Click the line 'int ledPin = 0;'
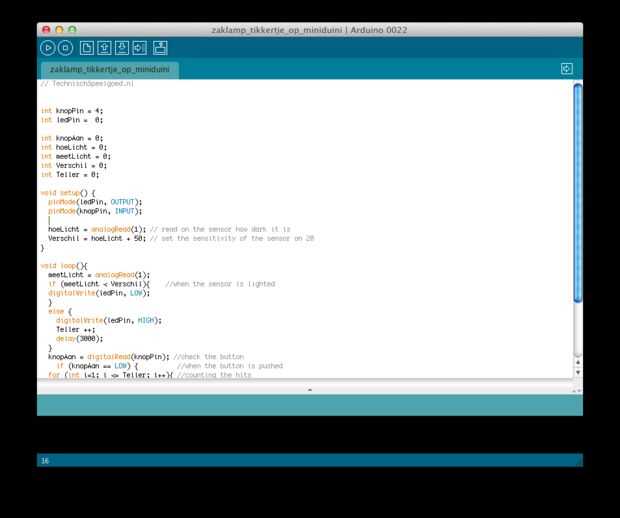Viewport: 620px width, 518px height. tap(72, 120)
